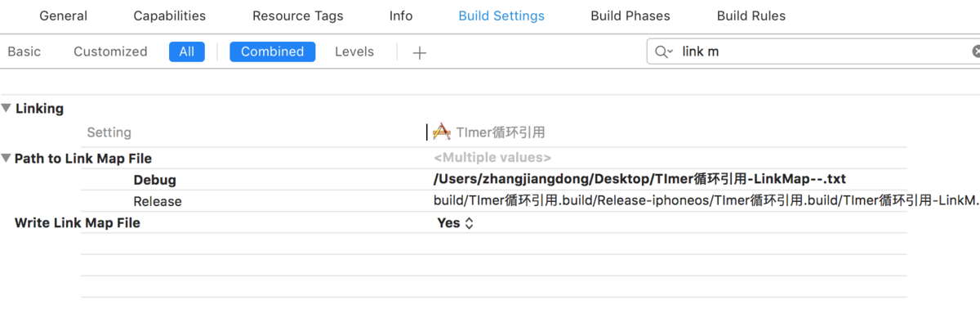This screenshot has height=318, width=980.
Task: Clear the search field with x icon
Action: click(976, 52)
